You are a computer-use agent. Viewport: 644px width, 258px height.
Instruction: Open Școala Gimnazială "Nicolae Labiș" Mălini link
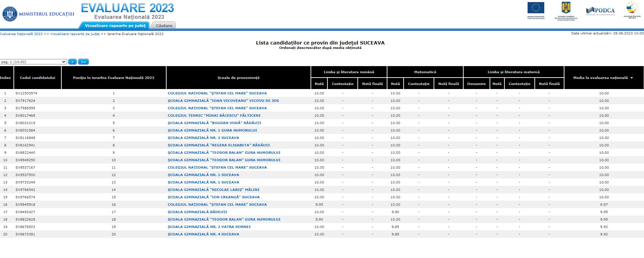pyautogui.click(x=214, y=190)
